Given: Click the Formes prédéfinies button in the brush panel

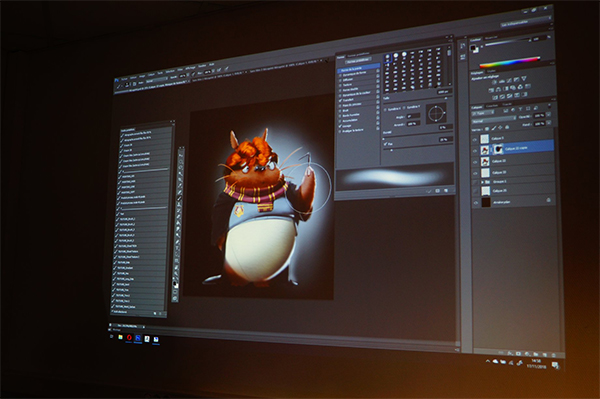Looking at the screenshot, I should pyautogui.click(x=358, y=60).
